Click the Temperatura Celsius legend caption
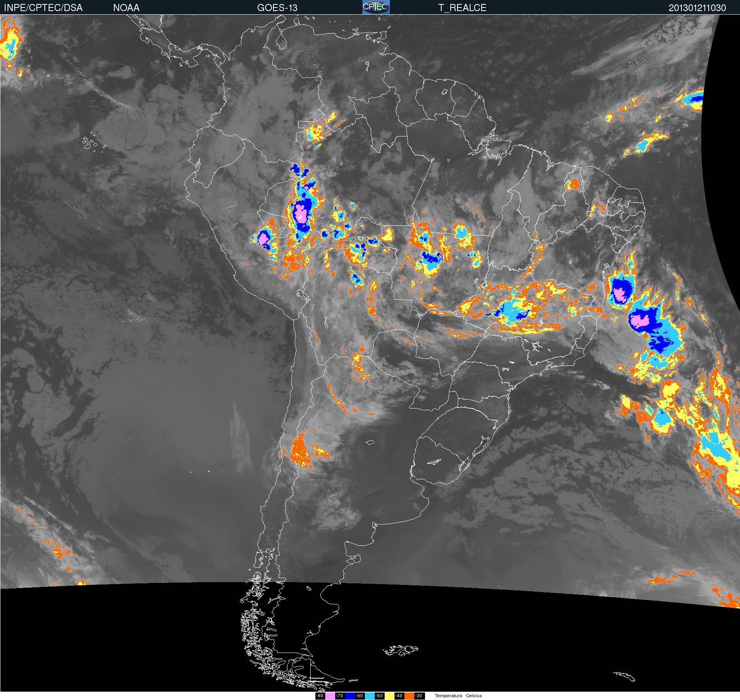Image resolution: width=740 pixels, height=700 pixels. click(x=458, y=696)
